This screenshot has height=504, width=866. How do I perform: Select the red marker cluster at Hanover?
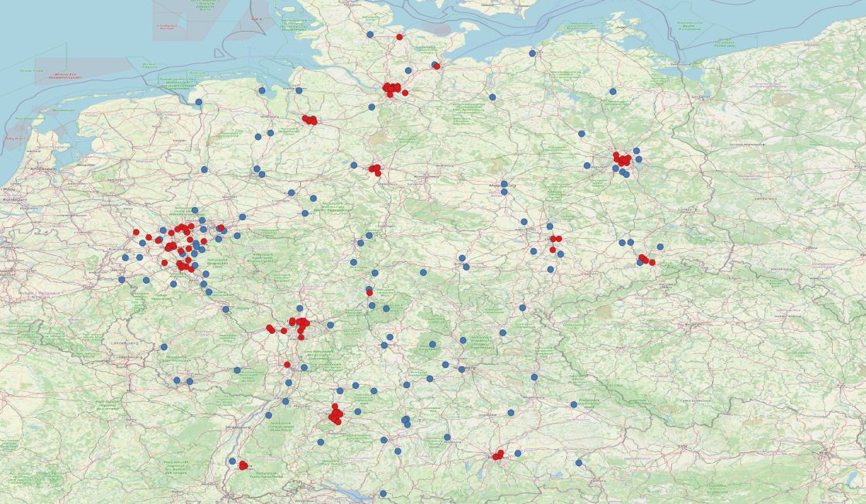tap(375, 169)
